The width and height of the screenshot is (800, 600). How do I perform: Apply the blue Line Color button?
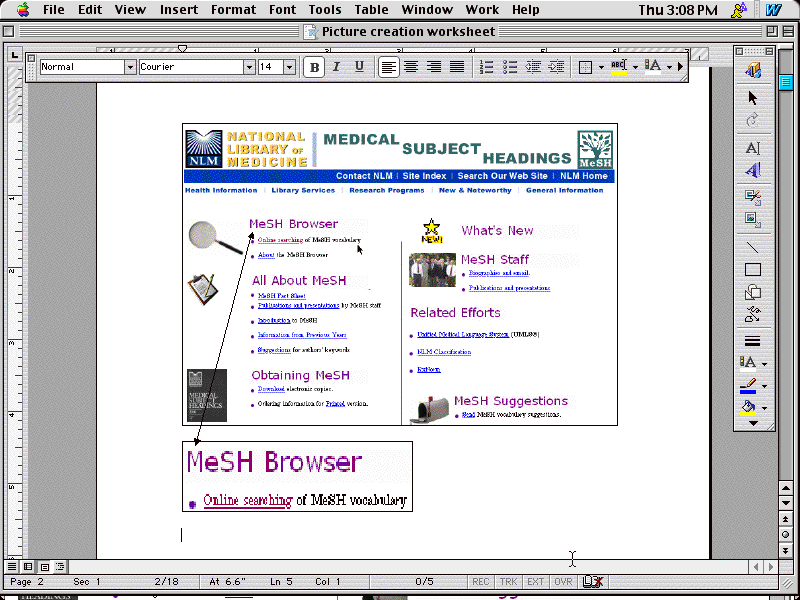point(748,386)
